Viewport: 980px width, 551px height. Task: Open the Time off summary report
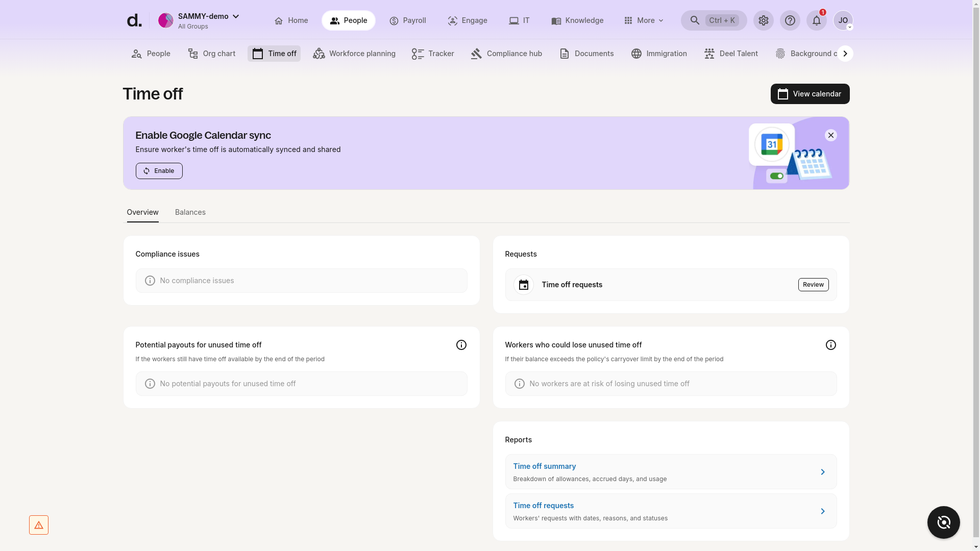(544, 466)
